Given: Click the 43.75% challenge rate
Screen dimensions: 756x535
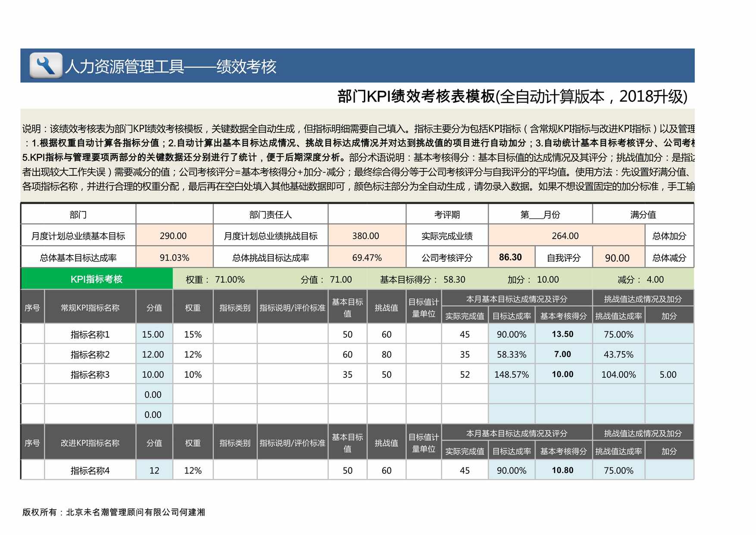Looking at the screenshot, I should 619,355.
